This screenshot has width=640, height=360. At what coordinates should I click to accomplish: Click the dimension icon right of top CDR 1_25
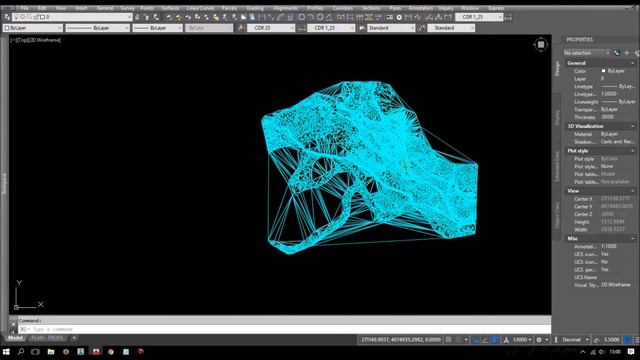pyautogui.click(x=508, y=17)
